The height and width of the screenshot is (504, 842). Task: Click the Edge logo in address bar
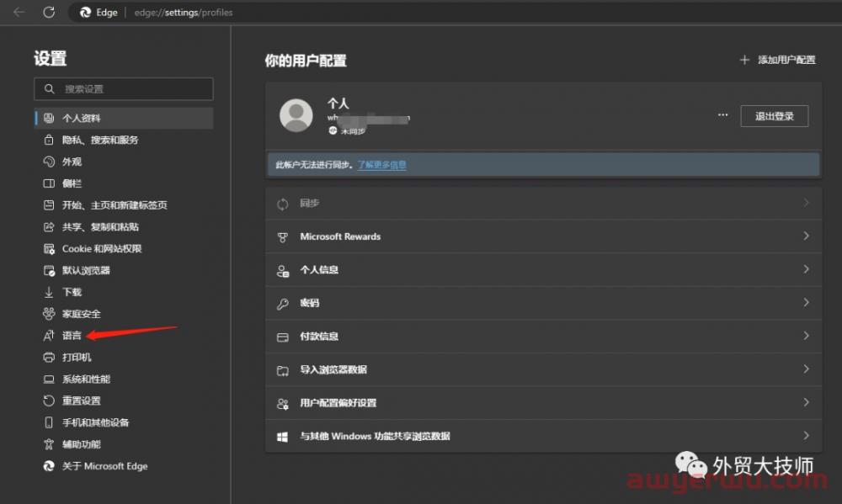click(x=85, y=13)
